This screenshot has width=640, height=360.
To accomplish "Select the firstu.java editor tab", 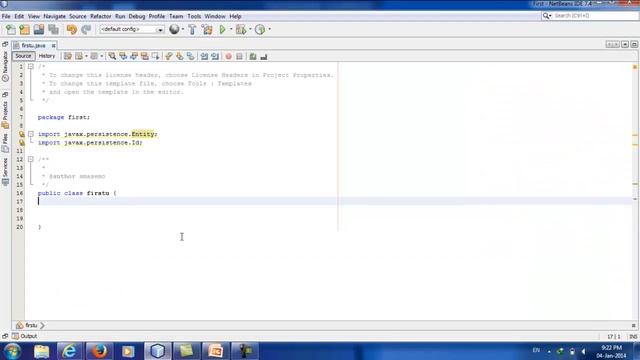I will coord(33,45).
